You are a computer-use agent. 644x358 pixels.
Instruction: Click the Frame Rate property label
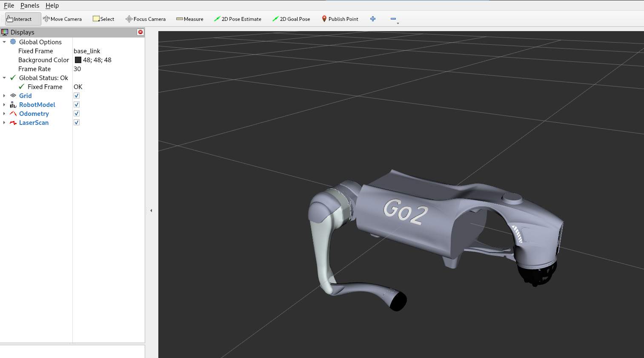[x=34, y=69]
